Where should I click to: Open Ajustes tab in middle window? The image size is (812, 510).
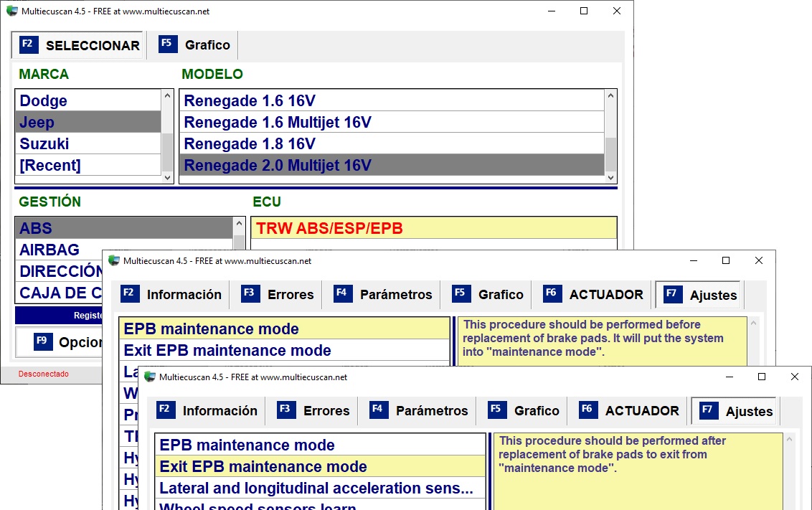(x=699, y=295)
